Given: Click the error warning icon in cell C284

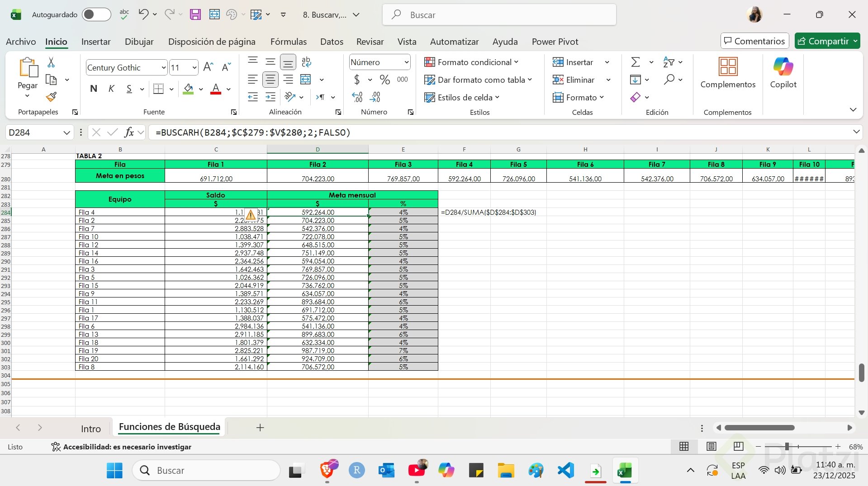Looking at the screenshot, I should click(x=251, y=215).
